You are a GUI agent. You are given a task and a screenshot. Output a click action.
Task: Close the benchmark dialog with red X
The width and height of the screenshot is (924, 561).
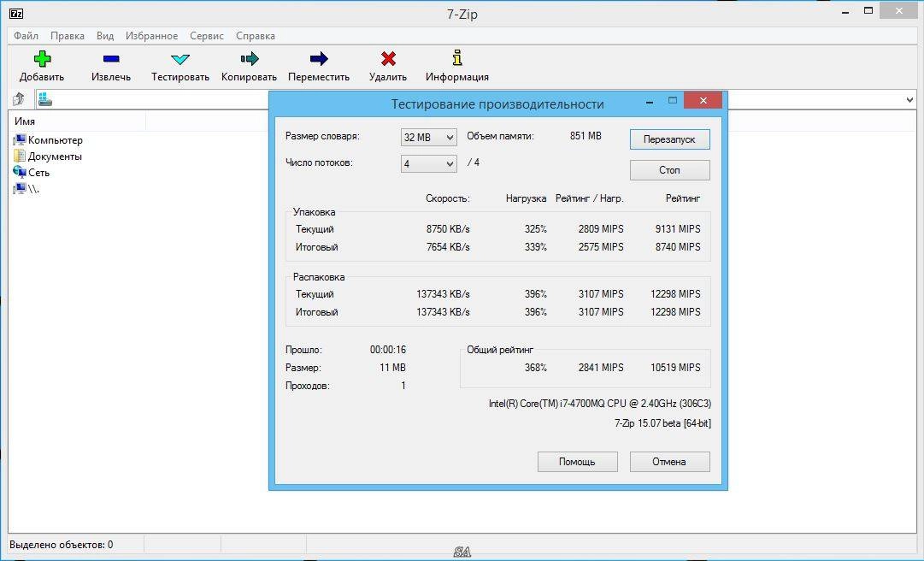tap(703, 101)
